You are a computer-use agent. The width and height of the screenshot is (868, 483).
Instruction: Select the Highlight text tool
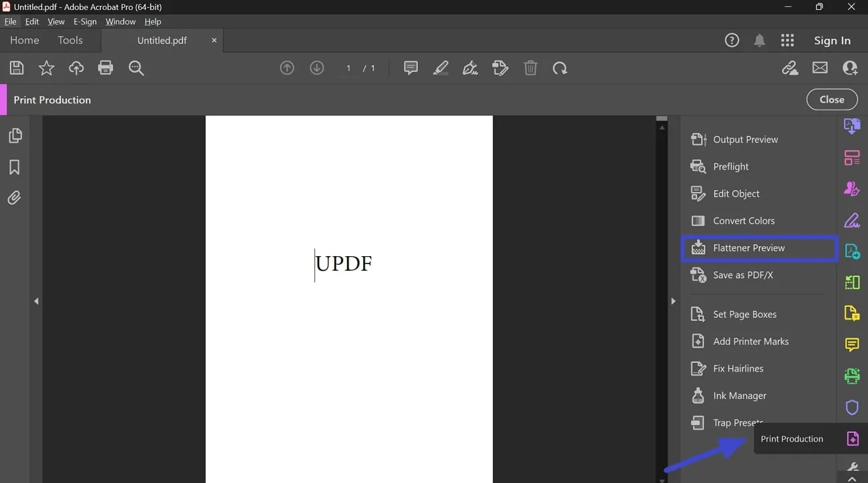pyautogui.click(x=440, y=67)
